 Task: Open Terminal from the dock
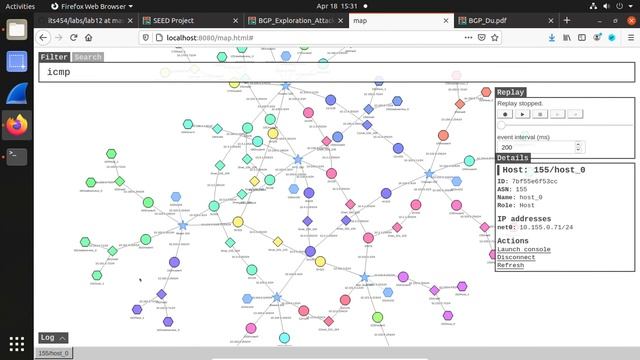[x=17, y=157]
